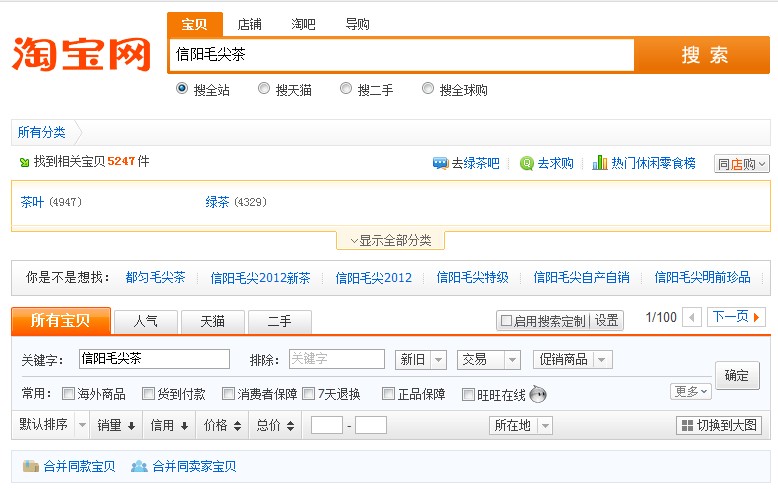Check the 货到付款 checkbox

[148, 394]
